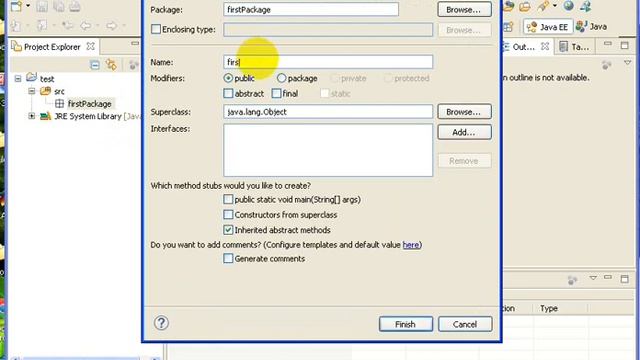
Task: Open the New wizard dropdown arrow
Action: click(x=28, y=6)
